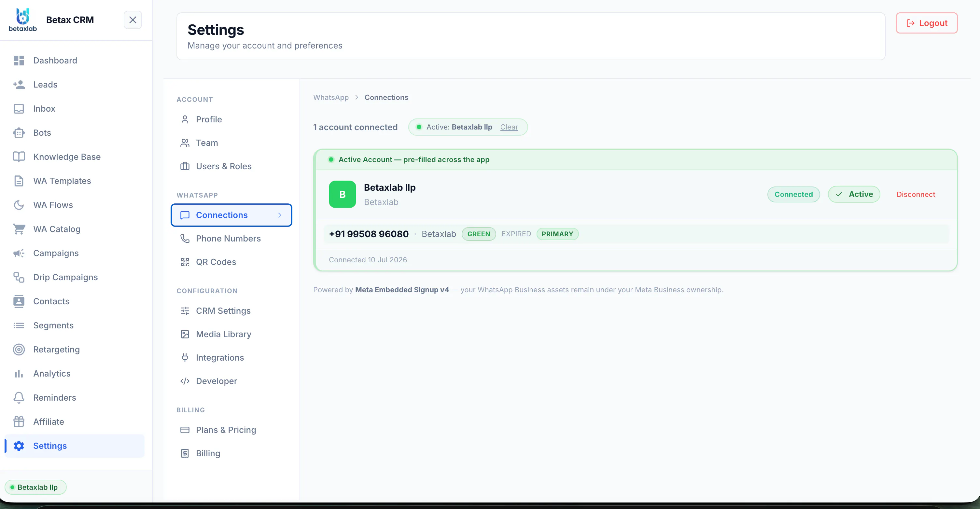Screen dimensions: 980x509
Task: Close the sidebar with the X button
Action: pos(133,20)
